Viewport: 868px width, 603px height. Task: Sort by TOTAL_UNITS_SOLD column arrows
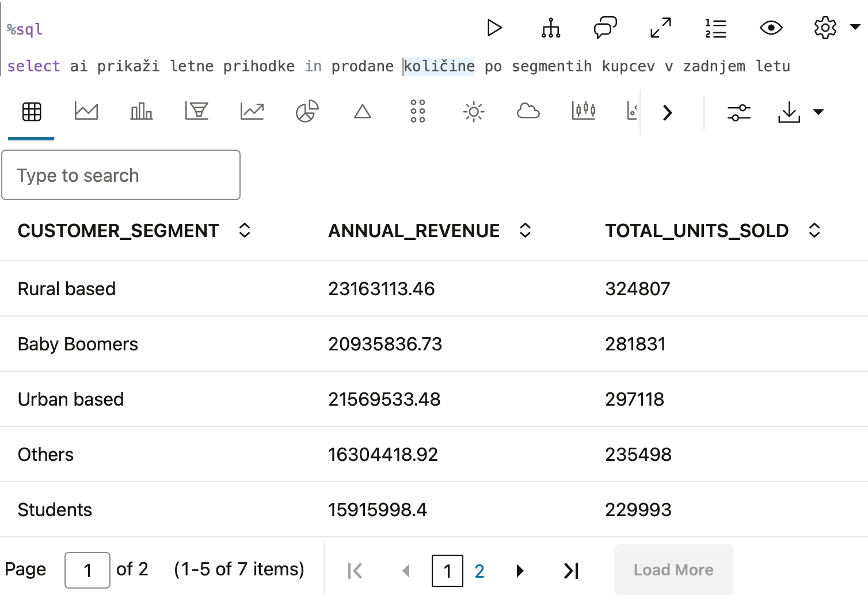[x=814, y=230]
